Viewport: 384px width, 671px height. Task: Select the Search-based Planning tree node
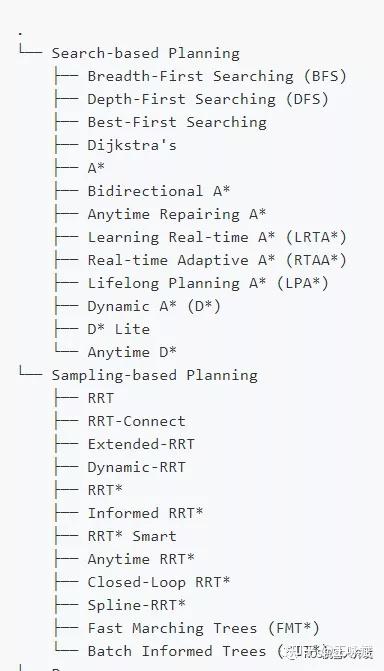pyautogui.click(x=146, y=53)
